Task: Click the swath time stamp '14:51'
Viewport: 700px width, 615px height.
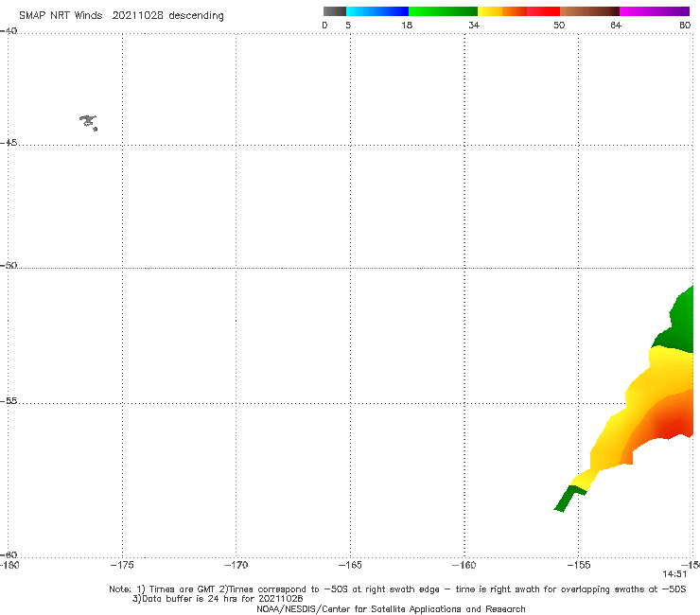Action: click(674, 574)
